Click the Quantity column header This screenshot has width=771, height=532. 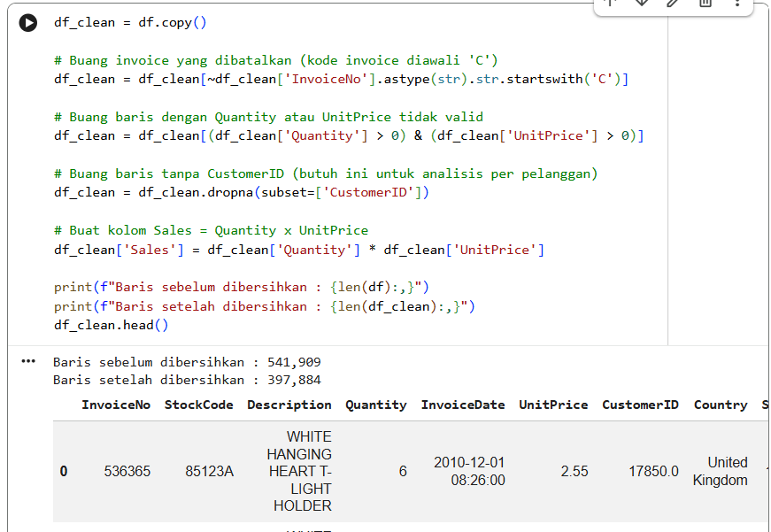pyautogui.click(x=376, y=405)
